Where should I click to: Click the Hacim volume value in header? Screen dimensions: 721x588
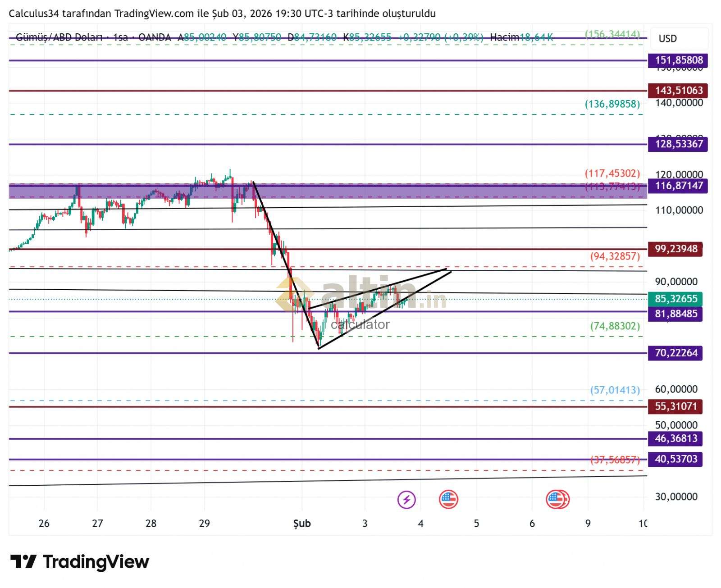point(536,37)
